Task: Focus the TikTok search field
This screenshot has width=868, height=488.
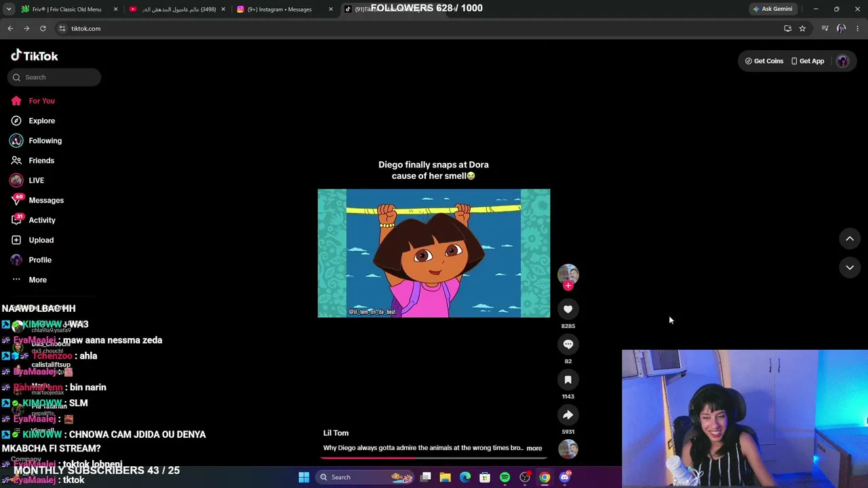Action: point(54,77)
